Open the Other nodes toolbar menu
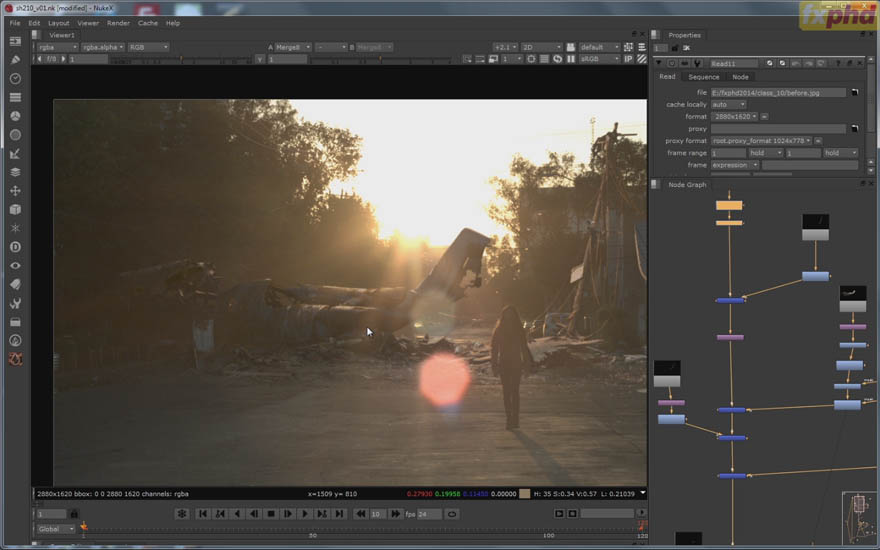This screenshot has width=880, height=550. coord(15,322)
